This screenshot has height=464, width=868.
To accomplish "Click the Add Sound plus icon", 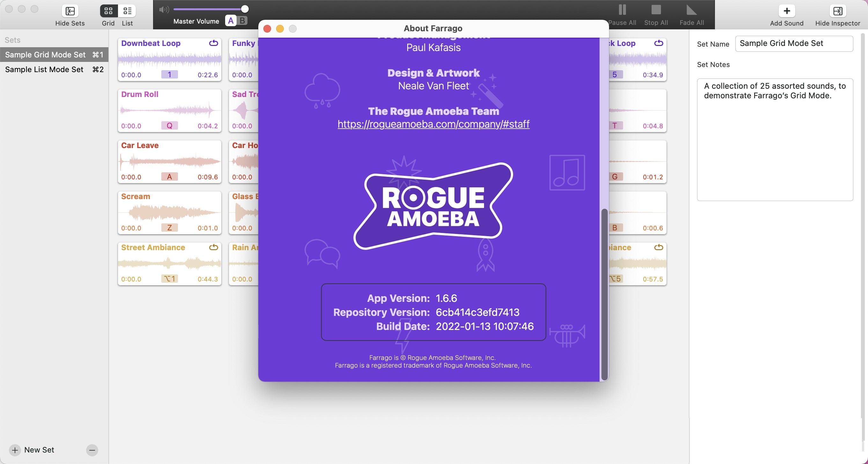I will pyautogui.click(x=786, y=11).
